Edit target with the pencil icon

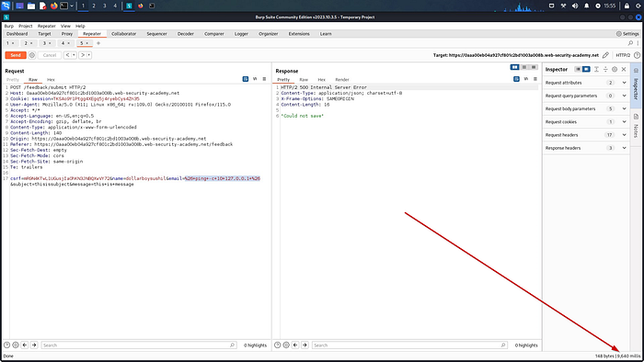point(605,55)
